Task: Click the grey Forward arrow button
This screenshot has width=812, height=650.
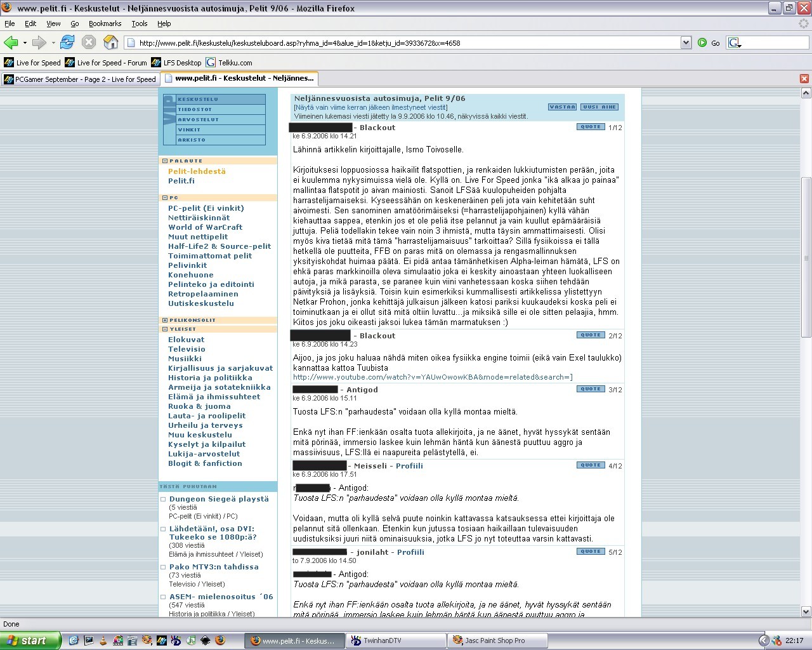Action: pyautogui.click(x=39, y=43)
